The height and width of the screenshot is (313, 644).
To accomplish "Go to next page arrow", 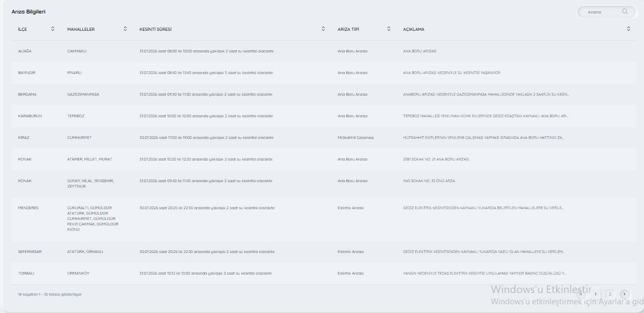I will (625, 294).
